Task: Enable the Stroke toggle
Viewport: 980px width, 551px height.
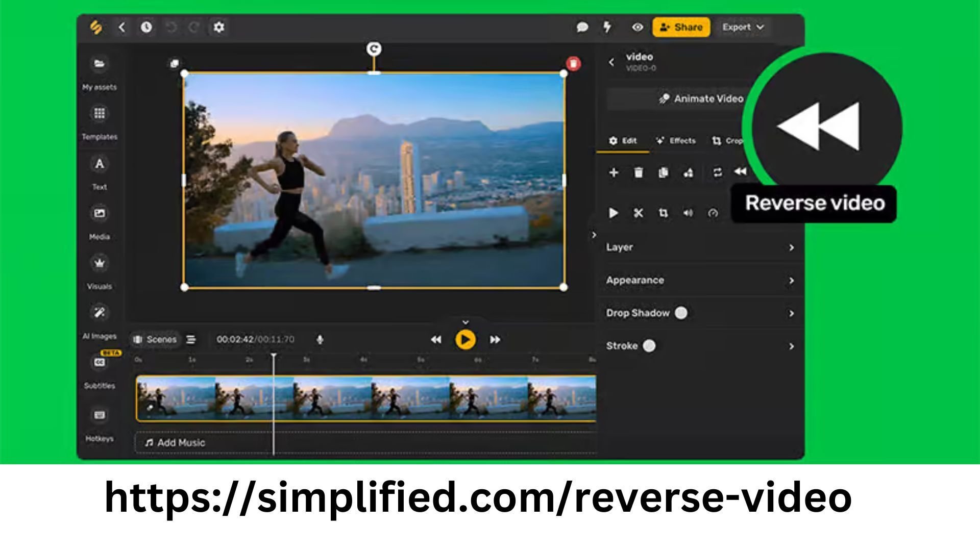Action: 649,346
